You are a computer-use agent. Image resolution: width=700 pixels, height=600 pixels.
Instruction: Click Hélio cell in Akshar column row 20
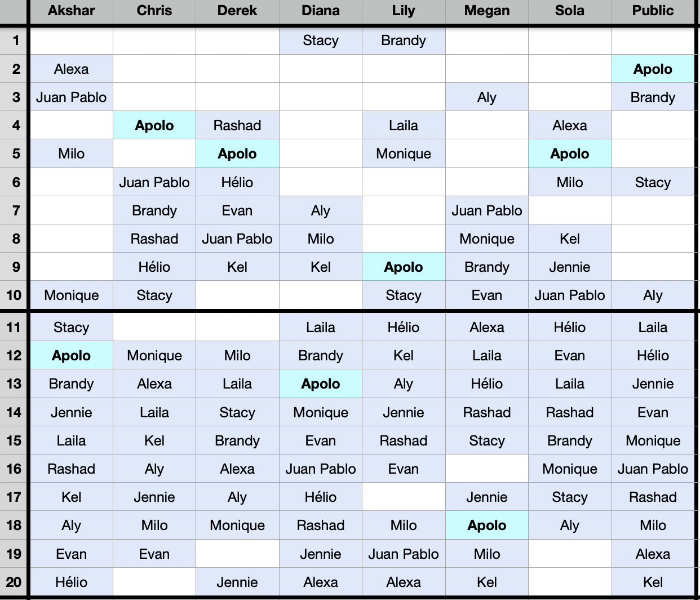click(x=71, y=582)
